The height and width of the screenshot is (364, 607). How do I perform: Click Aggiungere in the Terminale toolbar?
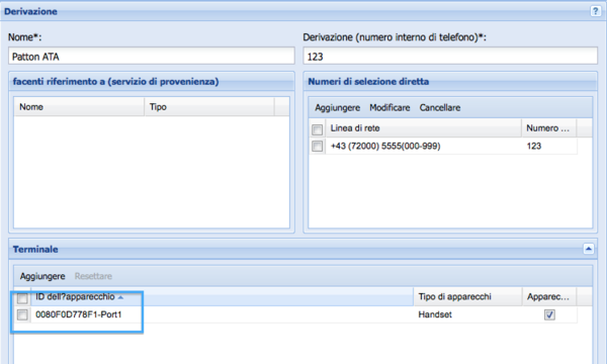pyautogui.click(x=42, y=276)
